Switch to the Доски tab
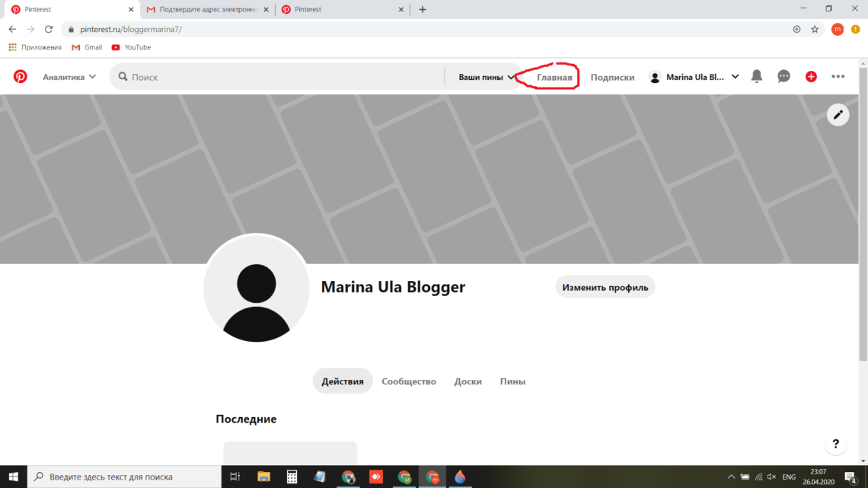The height and width of the screenshot is (488, 868). click(x=468, y=381)
